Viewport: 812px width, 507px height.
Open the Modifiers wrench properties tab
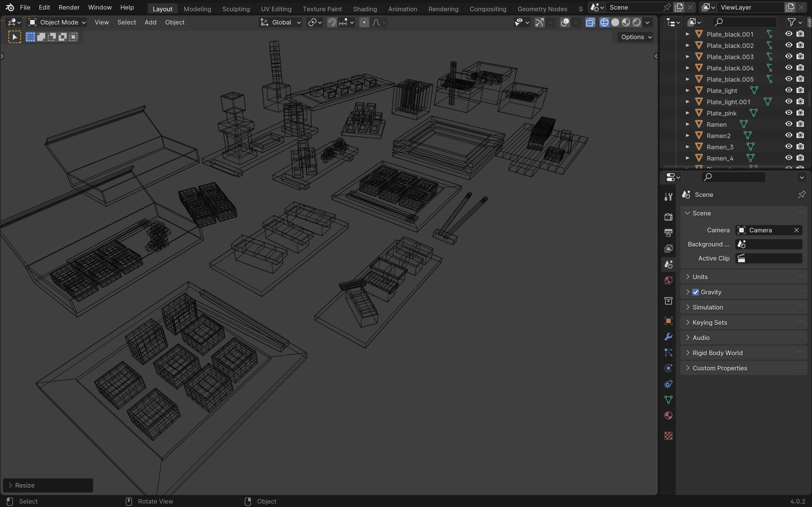point(668,337)
